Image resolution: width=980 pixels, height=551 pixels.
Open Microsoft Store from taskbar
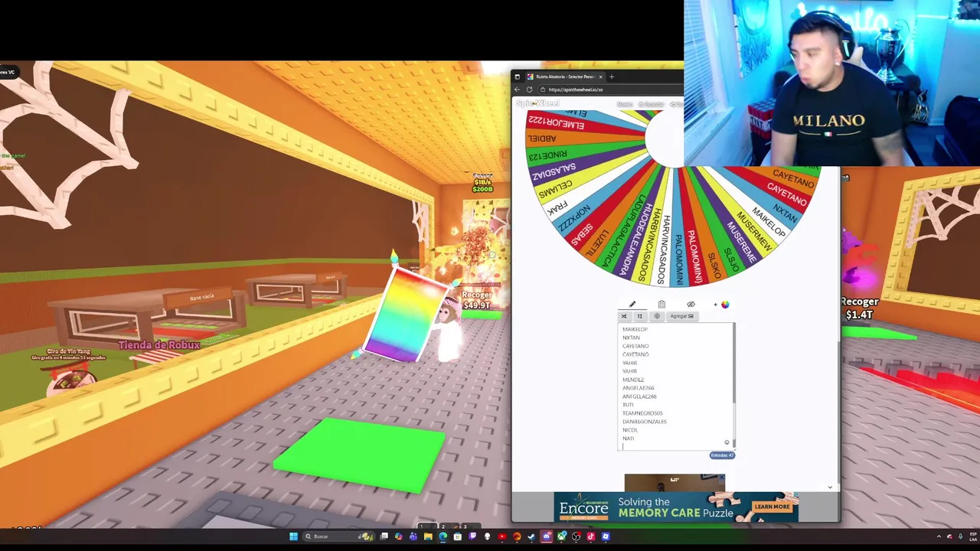click(457, 536)
